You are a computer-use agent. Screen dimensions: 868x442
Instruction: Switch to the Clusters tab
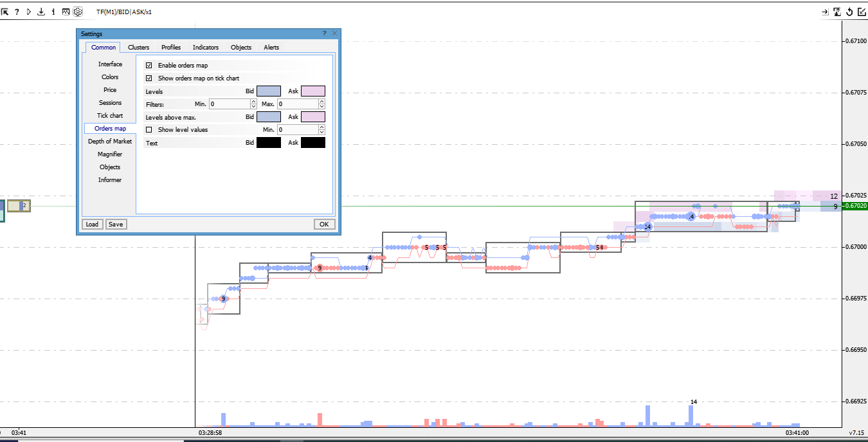tap(138, 47)
